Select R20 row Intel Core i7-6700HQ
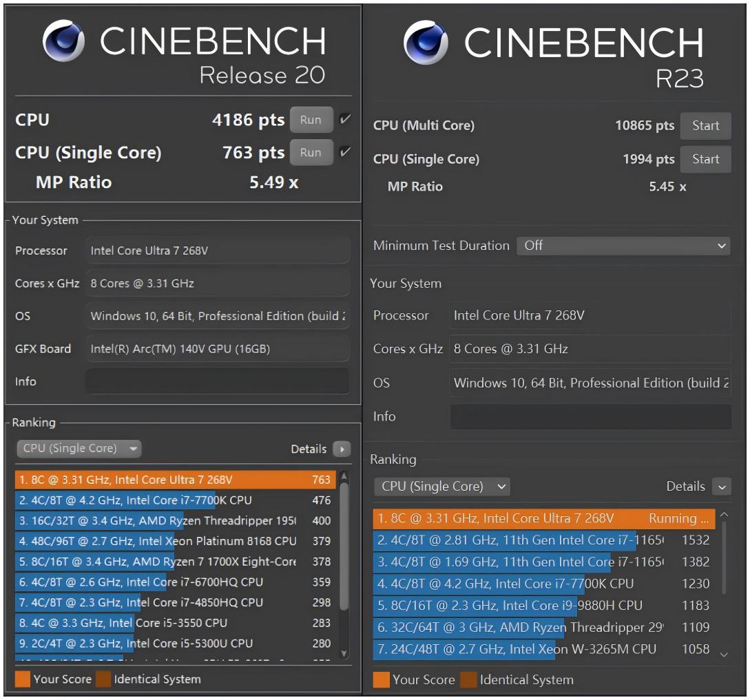Image resolution: width=750 pixels, height=700 pixels. click(175, 582)
